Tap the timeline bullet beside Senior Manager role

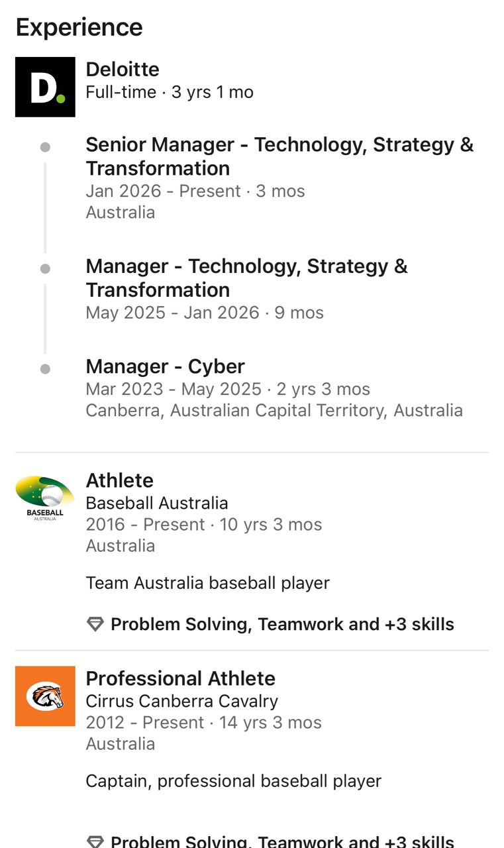coord(45,147)
